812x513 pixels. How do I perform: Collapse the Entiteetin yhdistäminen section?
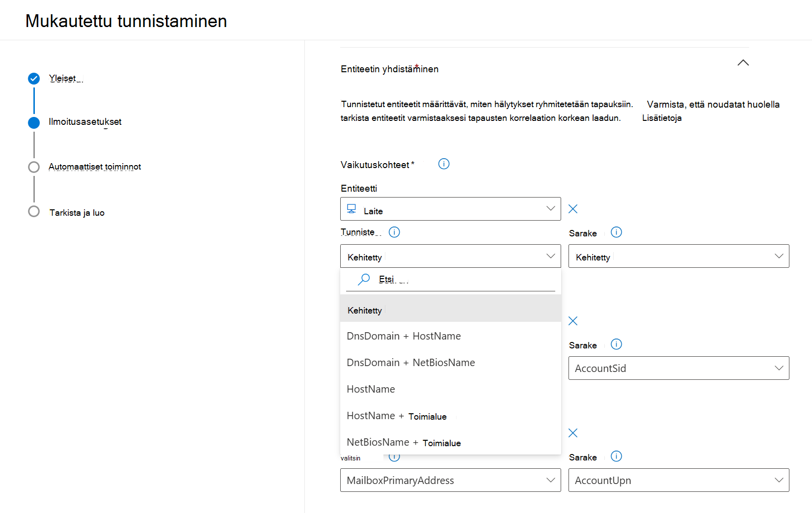[x=743, y=63]
